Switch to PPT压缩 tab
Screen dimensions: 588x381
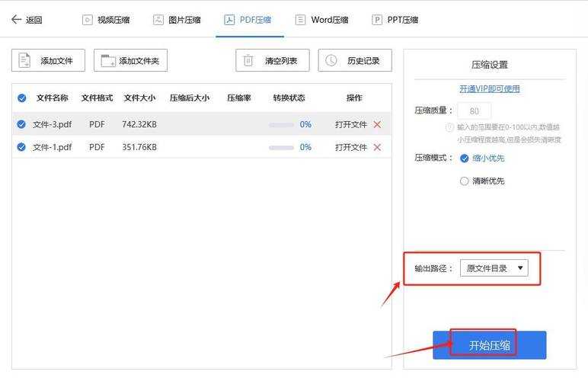[395, 20]
